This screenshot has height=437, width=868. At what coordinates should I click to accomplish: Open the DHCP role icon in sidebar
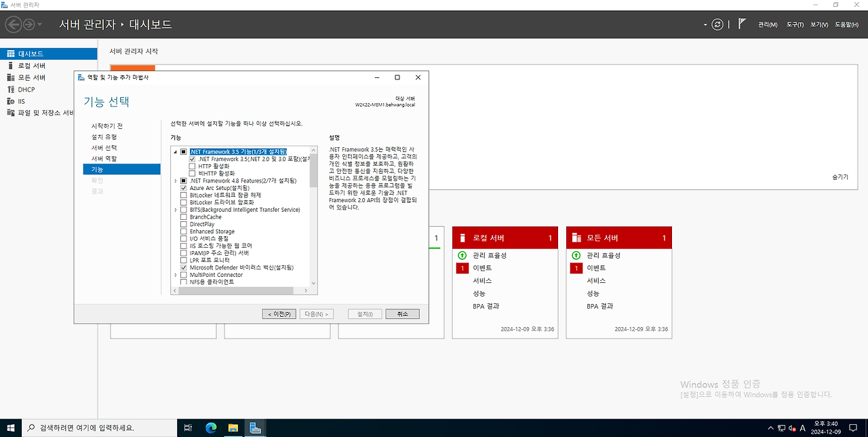click(x=11, y=90)
